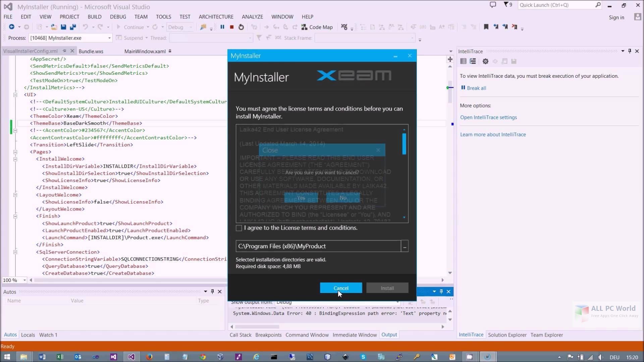Viewport: 644px width, 362px height.
Task: Switch to the Locals tab
Action: point(28,335)
